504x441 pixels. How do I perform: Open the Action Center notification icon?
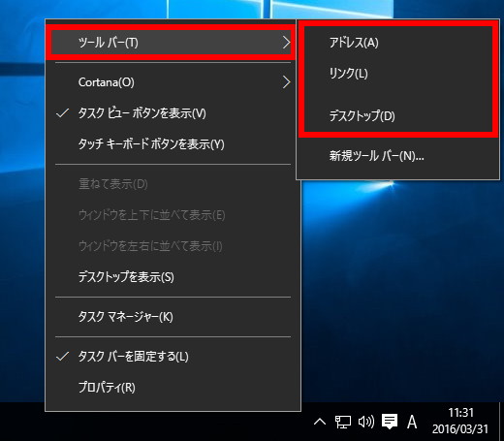click(x=390, y=422)
